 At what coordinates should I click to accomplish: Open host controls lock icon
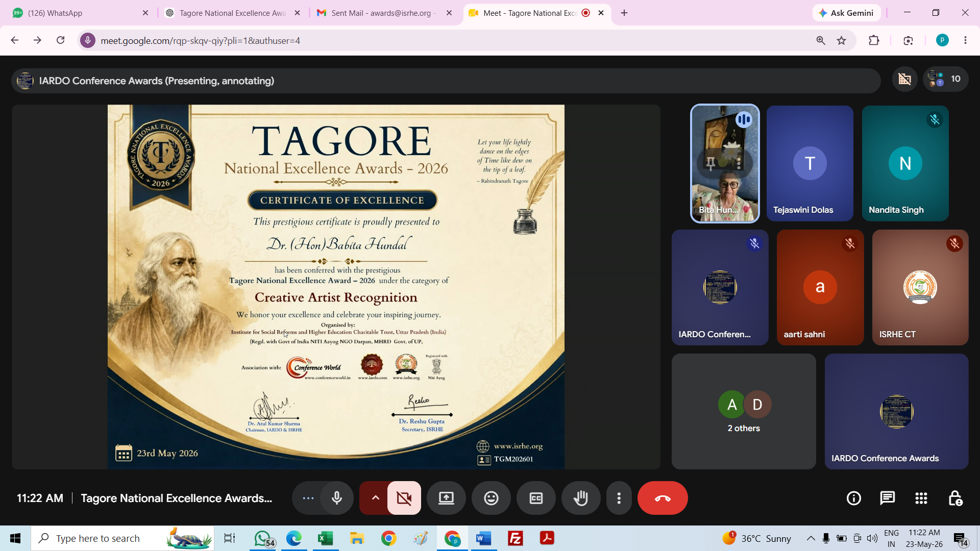click(x=955, y=498)
